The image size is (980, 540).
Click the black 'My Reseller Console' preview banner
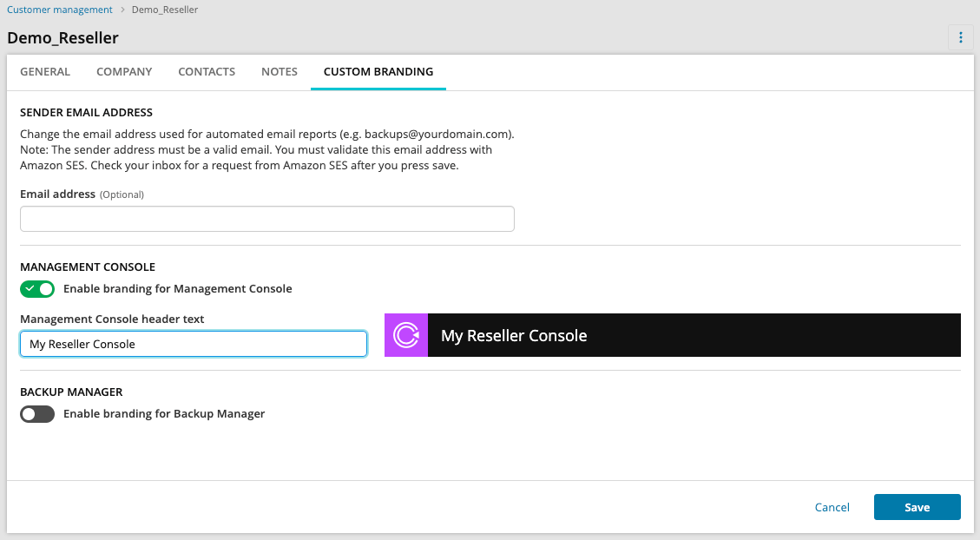(694, 335)
